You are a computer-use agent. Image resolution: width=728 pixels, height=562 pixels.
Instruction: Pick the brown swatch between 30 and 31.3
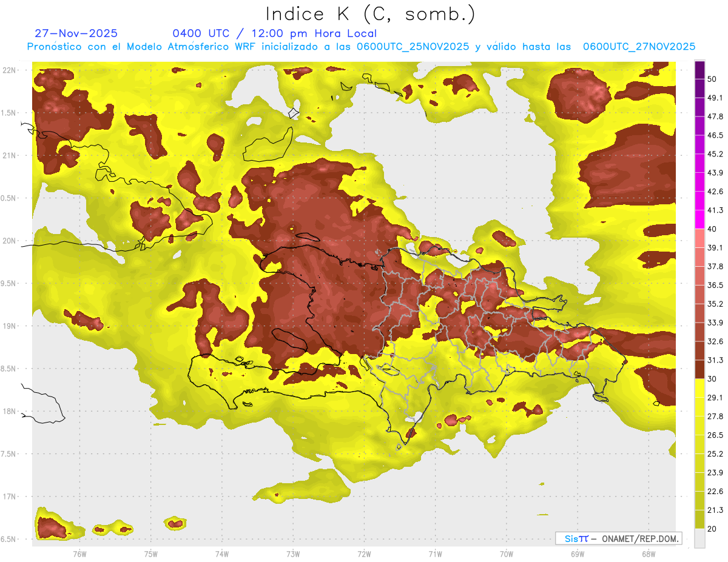(x=699, y=370)
